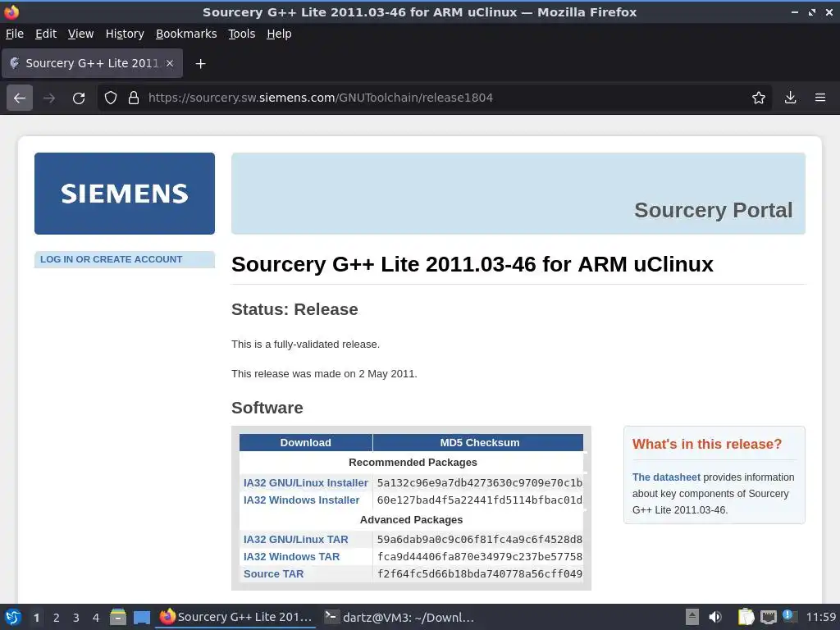Click the checksum starting with fca9d444
Image resolution: width=840 pixels, height=630 pixels.
(479, 557)
